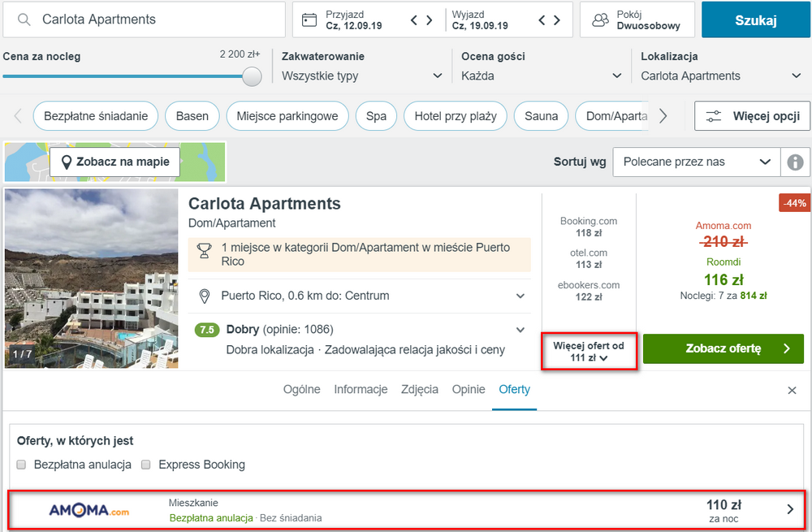Click the 2 200 zł+ price label
Viewport: 812px width, 532px height.
tap(240, 54)
